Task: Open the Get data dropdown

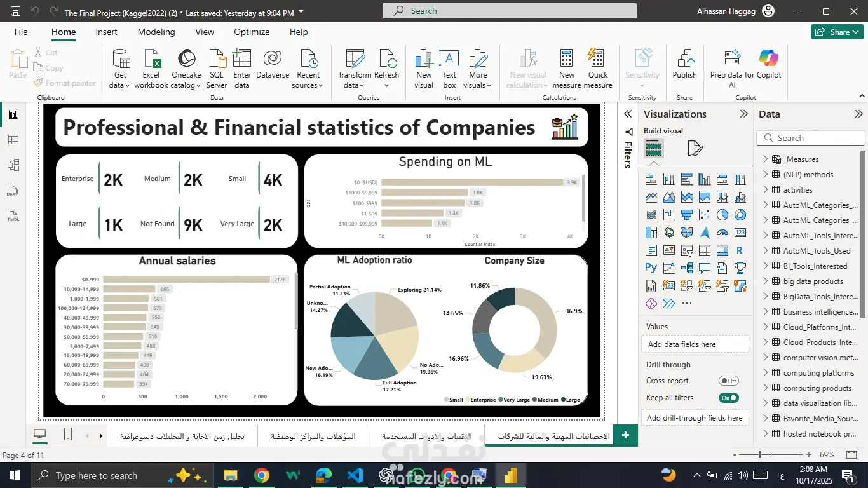Action: point(119,69)
